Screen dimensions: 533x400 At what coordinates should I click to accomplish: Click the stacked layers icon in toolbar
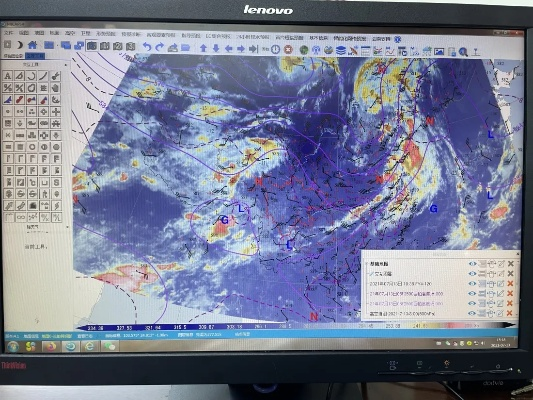pyautogui.click(x=340, y=51)
